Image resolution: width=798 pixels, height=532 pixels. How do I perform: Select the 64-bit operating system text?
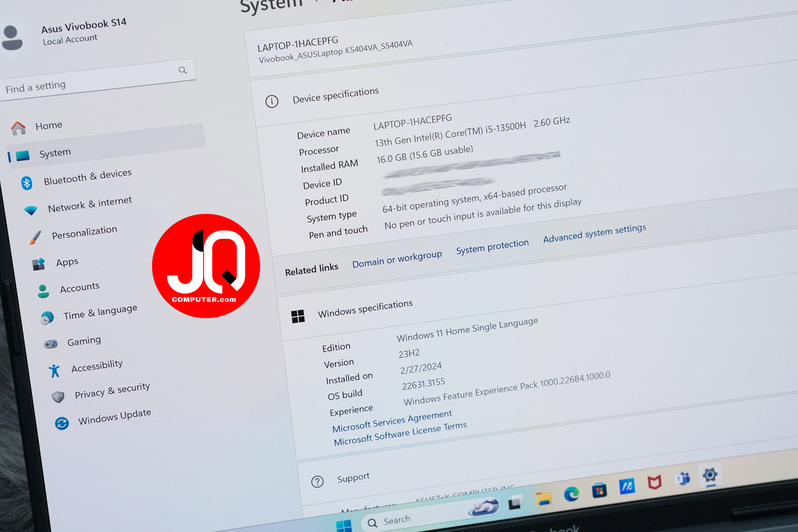click(x=474, y=198)
